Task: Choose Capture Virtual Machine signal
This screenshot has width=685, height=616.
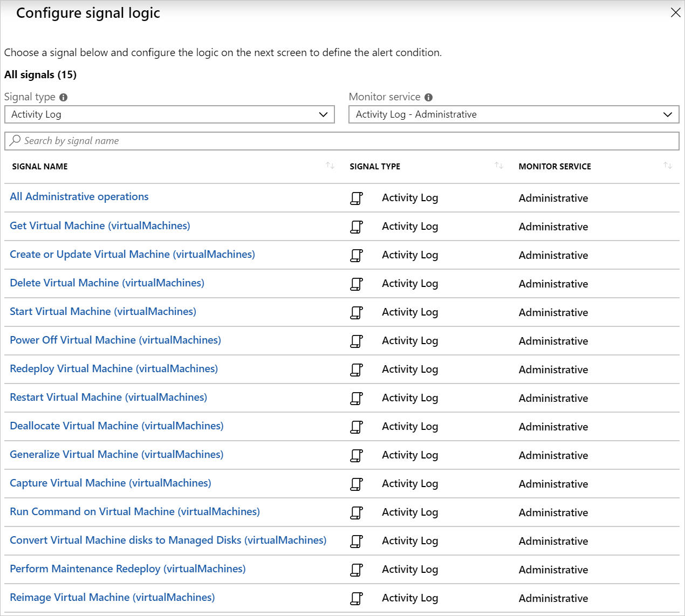Action: (111, 483)
